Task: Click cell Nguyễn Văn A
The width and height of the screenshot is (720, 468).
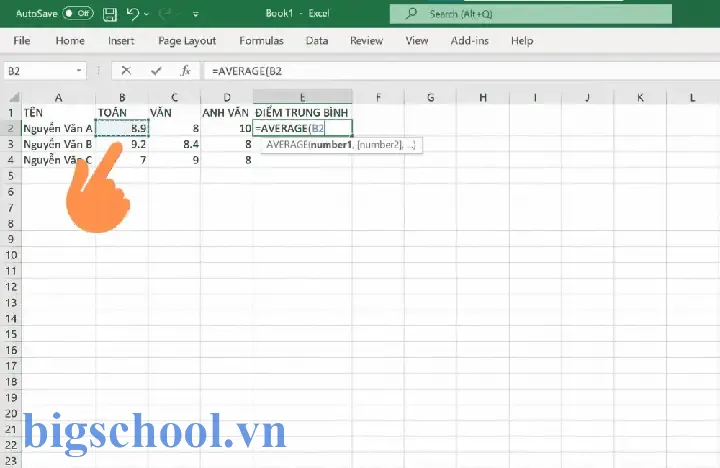Action: coord(58,129)
